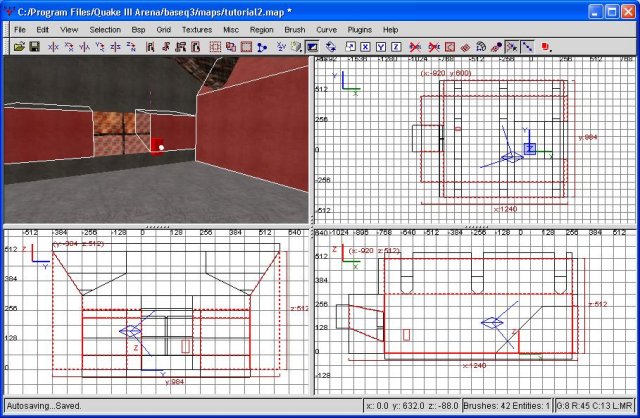The height and width of the screenshot is (418, 640).
Task: Click the Select Complete Tall icon
Action: [150, 47]
